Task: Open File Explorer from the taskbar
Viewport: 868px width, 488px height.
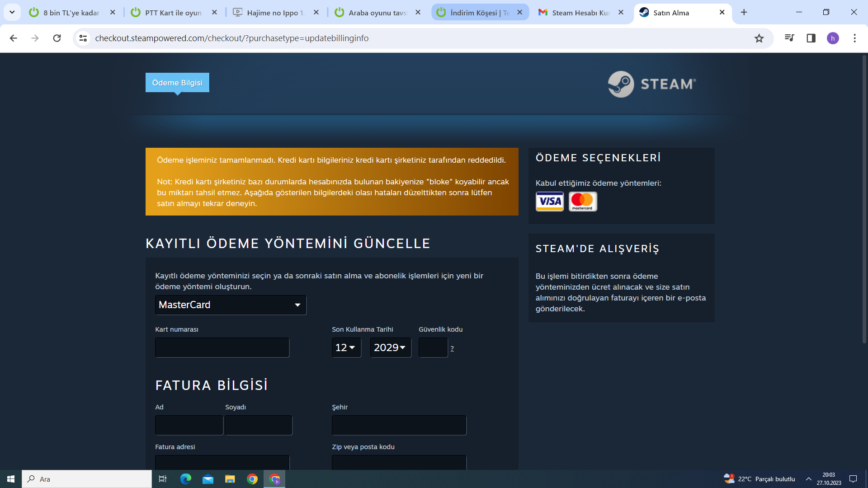Action: [x=230, y=479]
